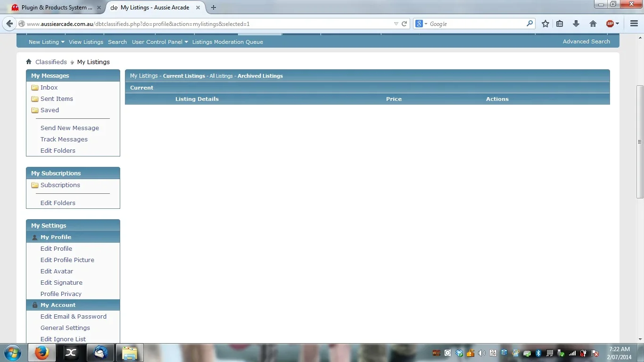Open the Windows Start menu
The image size is (644, 362).
coord(12,353)
